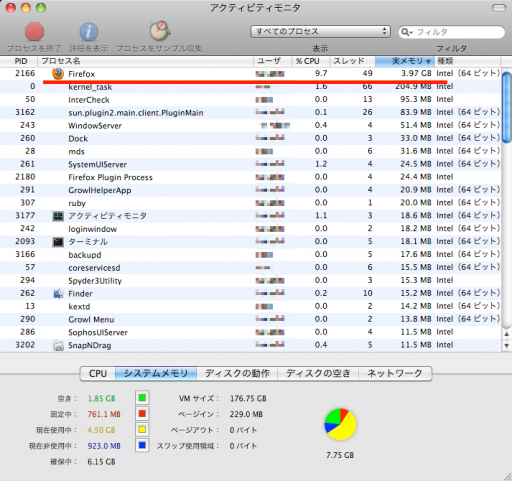Select the Firefox icon in process list
Viewport: 512px width, 481px height.
[58, 74]
